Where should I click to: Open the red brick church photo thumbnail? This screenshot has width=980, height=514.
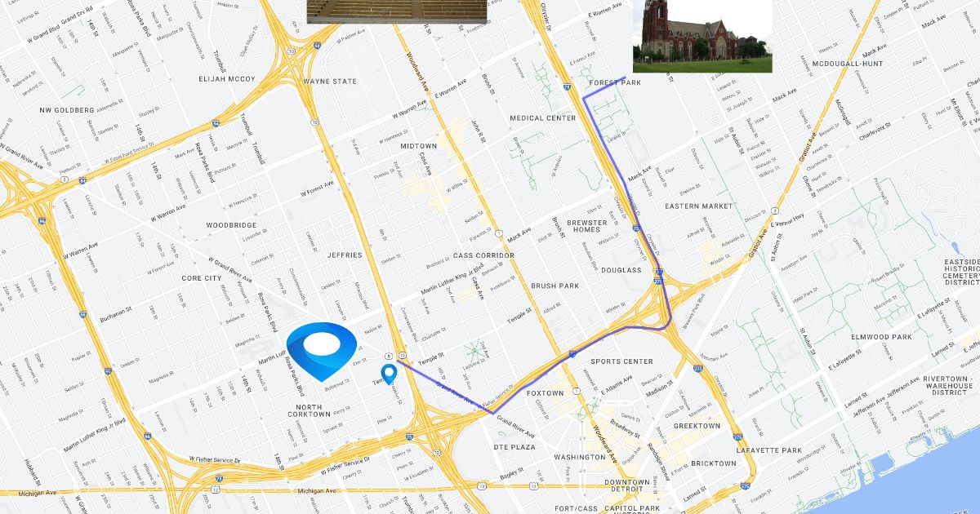pyautogui.click(x=702, y=36)
